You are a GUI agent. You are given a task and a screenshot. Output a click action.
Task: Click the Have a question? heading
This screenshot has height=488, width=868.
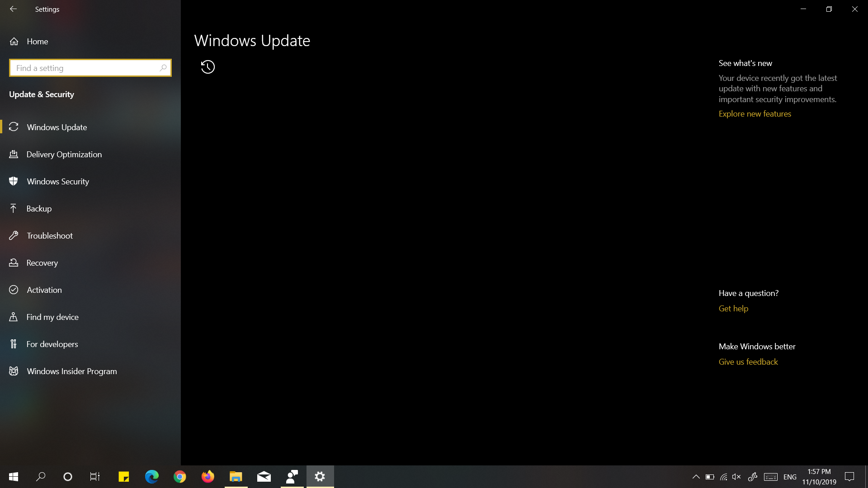[x=749, y=293]
